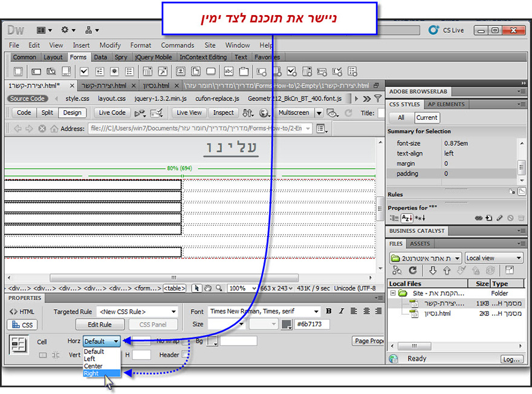Choose Center in Horz dropdown list
The image size is (532, 394).
coord(102,366)
